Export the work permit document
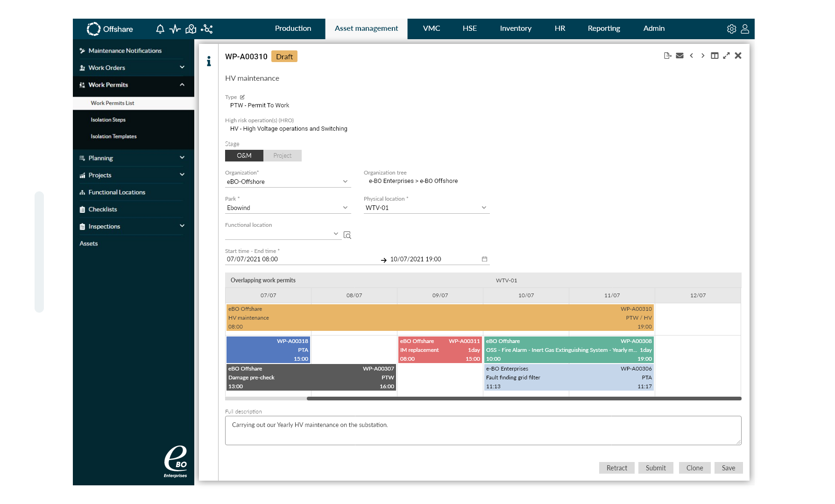 pyautogui.click(x=668, y=56)
